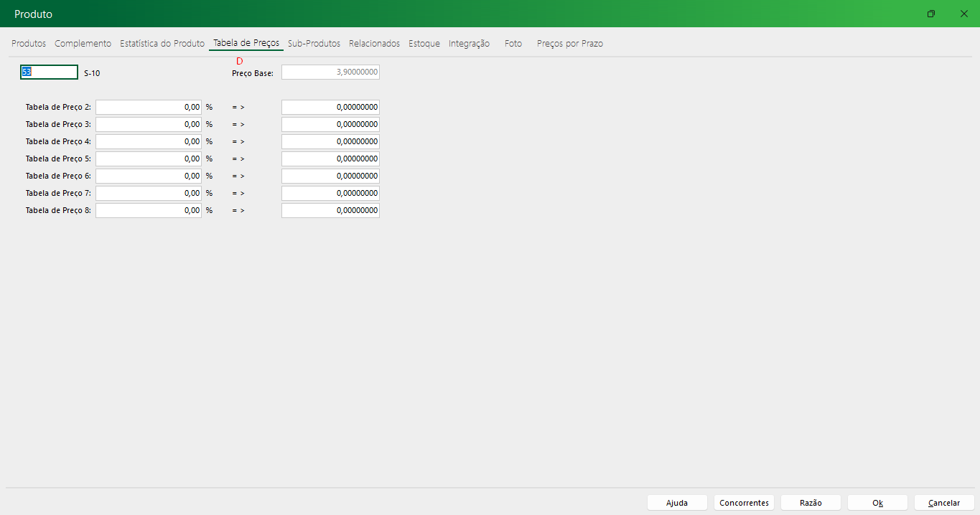980x515 pixels.
Task: Confirm with the Ok button
Action: tap(877, 503)
